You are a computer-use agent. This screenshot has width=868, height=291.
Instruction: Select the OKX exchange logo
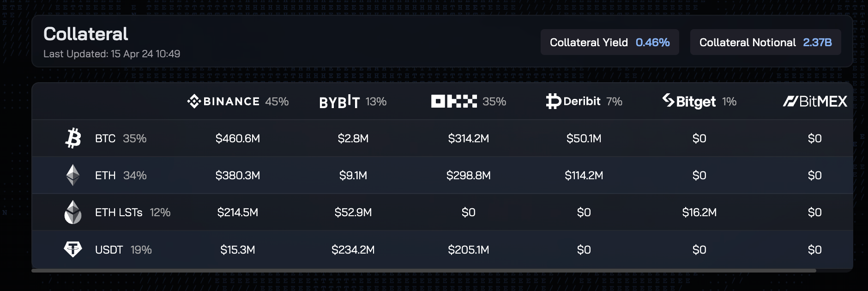click(x=454, y=101)
